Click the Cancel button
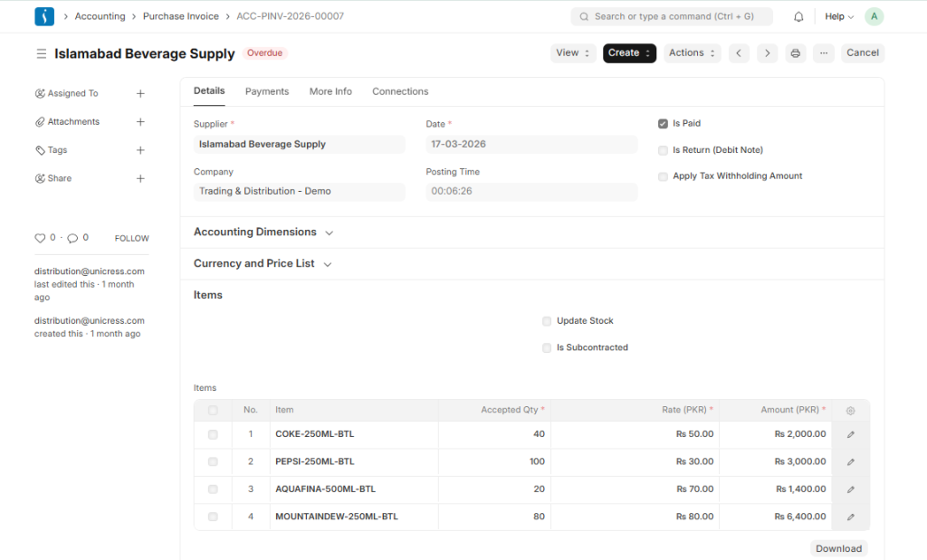927x560 pixels. pyautogui.click(x=863, y=53)
